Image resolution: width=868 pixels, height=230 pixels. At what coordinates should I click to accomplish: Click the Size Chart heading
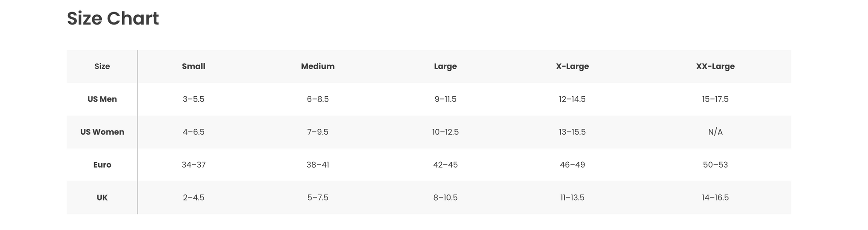[113, 19]
